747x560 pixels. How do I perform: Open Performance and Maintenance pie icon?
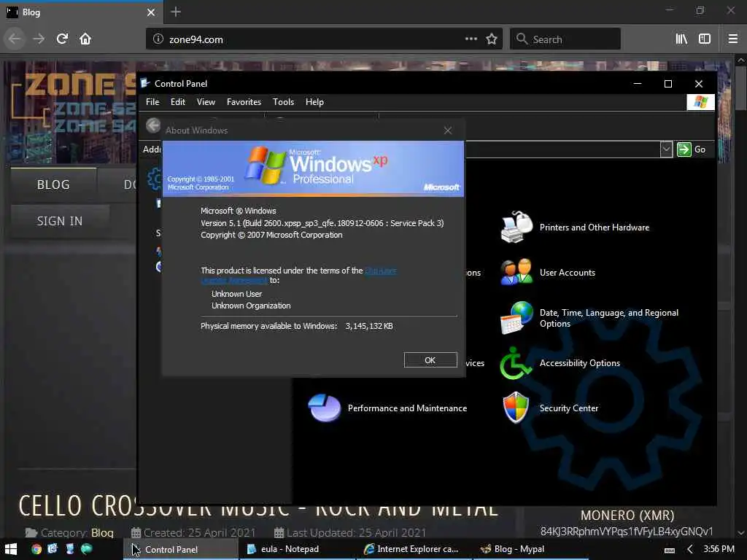[x=325, y=408]
